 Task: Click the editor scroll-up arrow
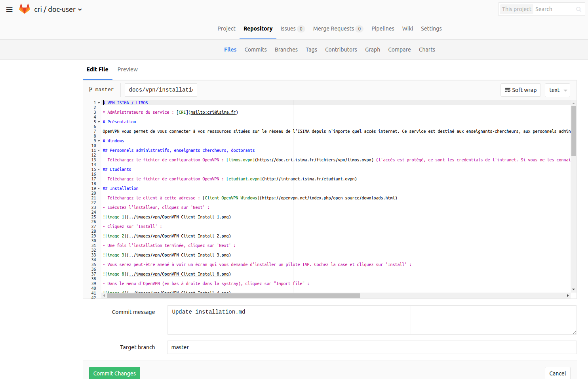click(x=573, y=103)
